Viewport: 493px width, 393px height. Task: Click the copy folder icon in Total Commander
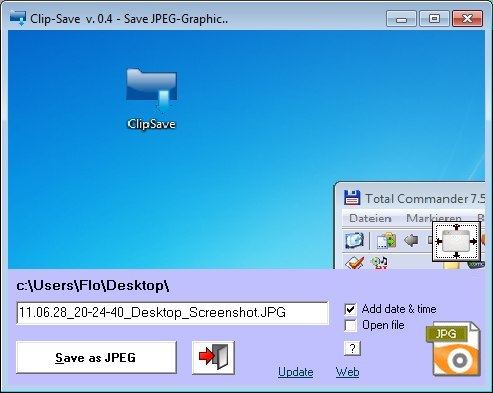pos(386,241)
